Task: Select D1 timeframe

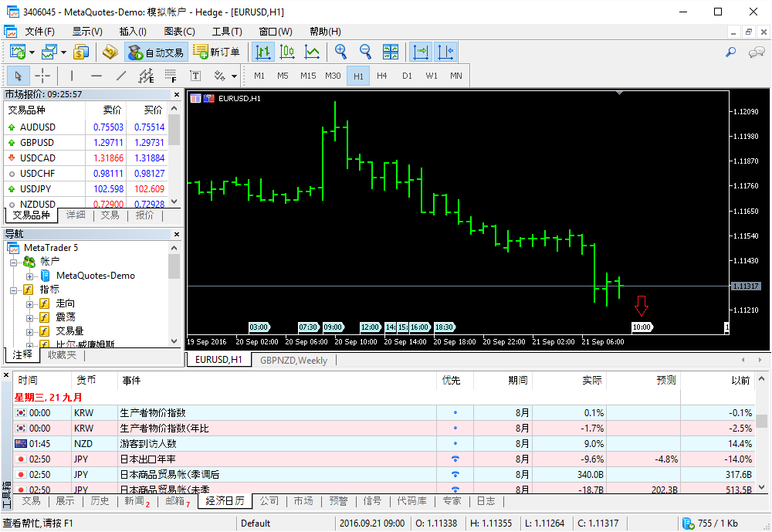Action: [x=407, y=76]
